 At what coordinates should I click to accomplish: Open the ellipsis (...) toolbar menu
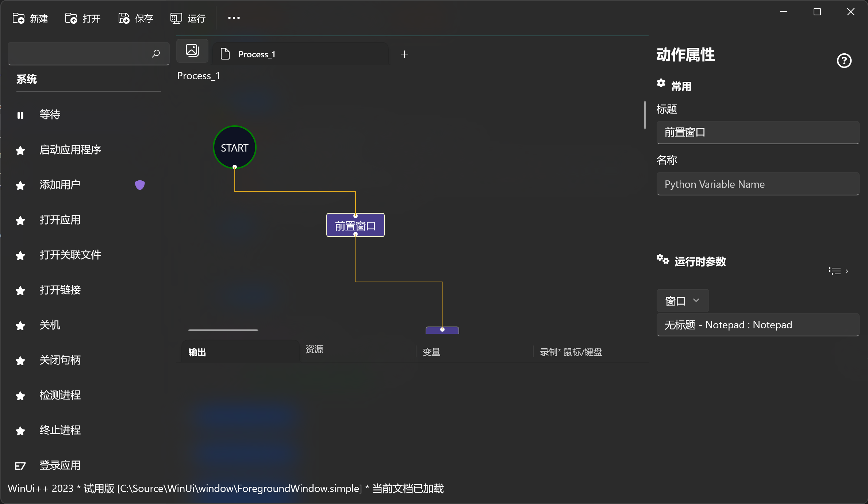coord(233,18)
